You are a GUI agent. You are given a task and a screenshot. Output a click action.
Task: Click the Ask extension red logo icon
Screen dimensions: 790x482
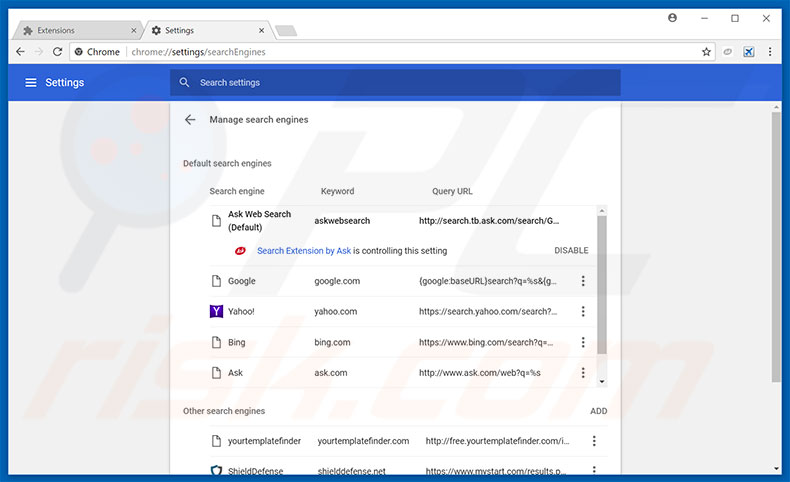(x=240, y=250)
